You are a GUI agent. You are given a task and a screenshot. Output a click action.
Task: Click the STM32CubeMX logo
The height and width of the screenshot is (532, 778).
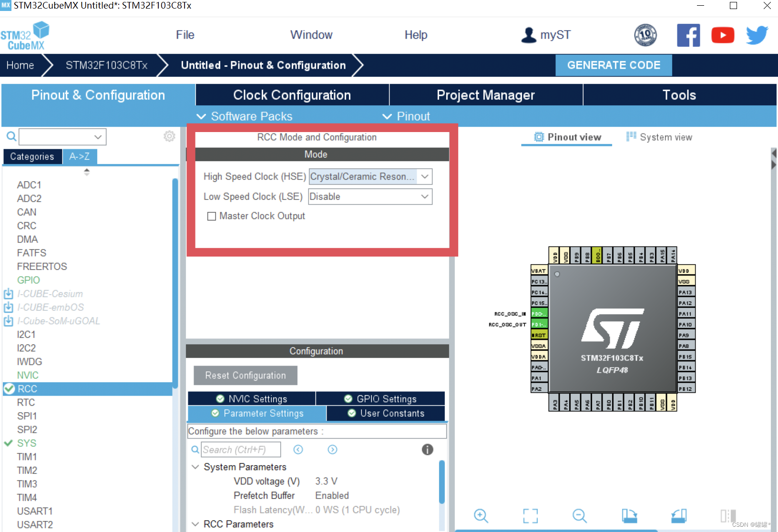pyautogui.click(x=25, y=36)
